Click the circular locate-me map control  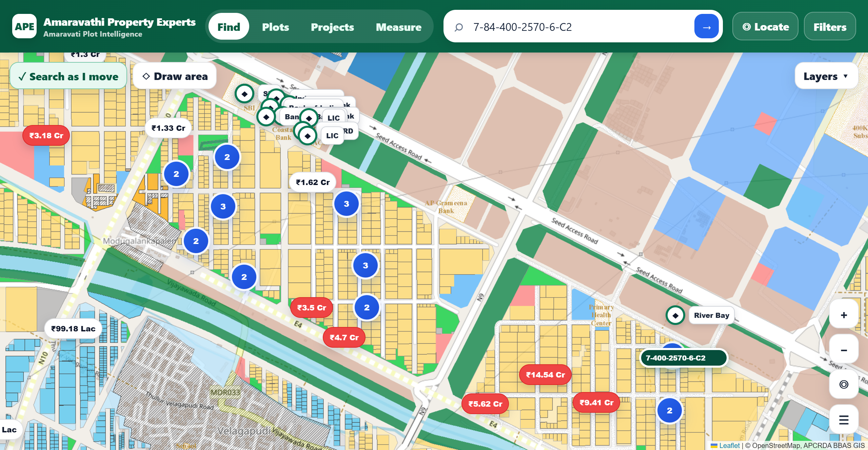(844, 384)
